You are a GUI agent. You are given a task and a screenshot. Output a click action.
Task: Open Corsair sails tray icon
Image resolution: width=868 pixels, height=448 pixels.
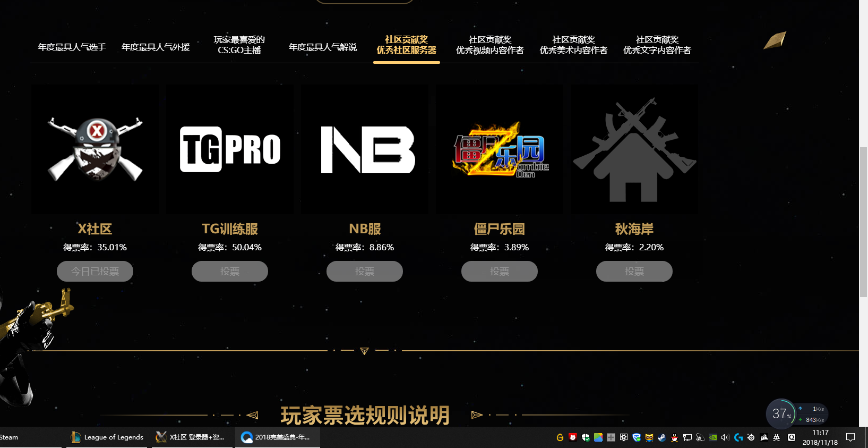[764, 437]
